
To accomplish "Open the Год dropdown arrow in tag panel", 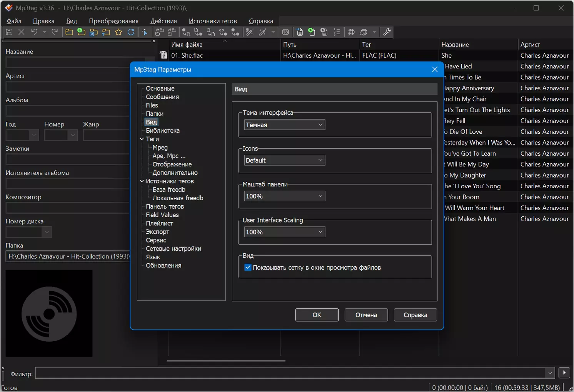I will coord(34,135).
